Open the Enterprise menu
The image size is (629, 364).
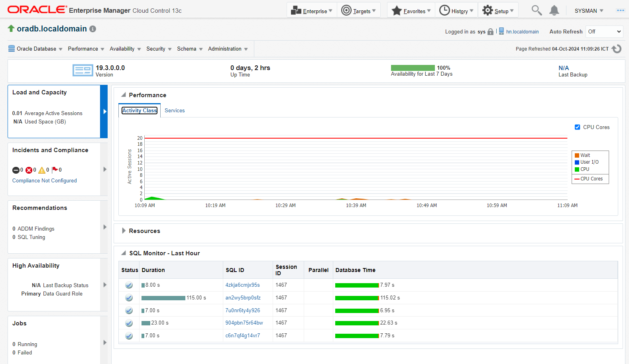click(x=312, y=11)
